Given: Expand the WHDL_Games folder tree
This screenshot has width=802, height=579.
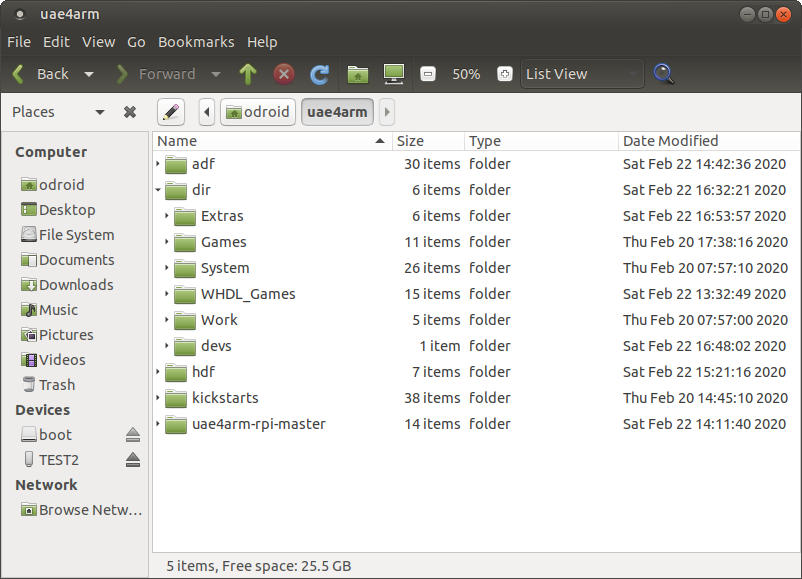Looking at the screenshot, I should point(167,294).
